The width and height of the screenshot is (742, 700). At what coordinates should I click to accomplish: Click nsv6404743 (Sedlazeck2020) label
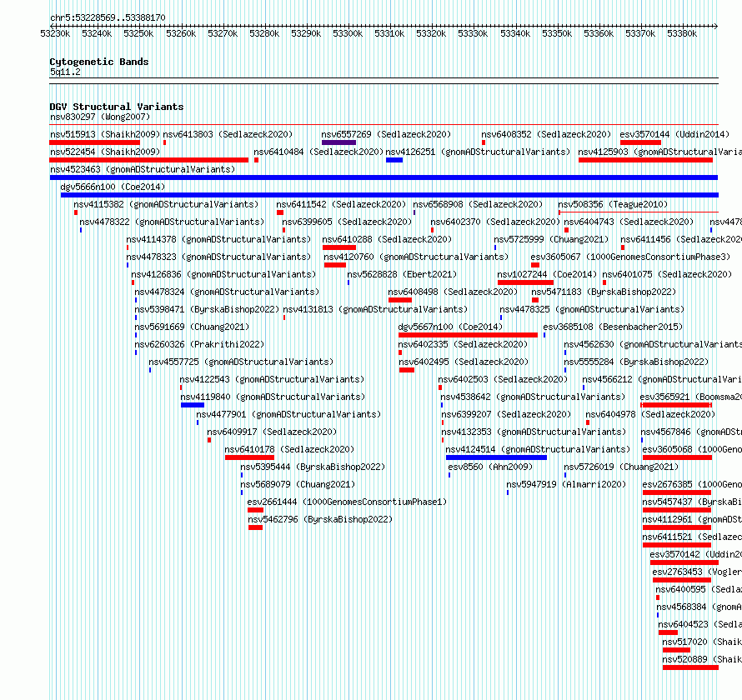pyautogui.click(x=629, y=222)
